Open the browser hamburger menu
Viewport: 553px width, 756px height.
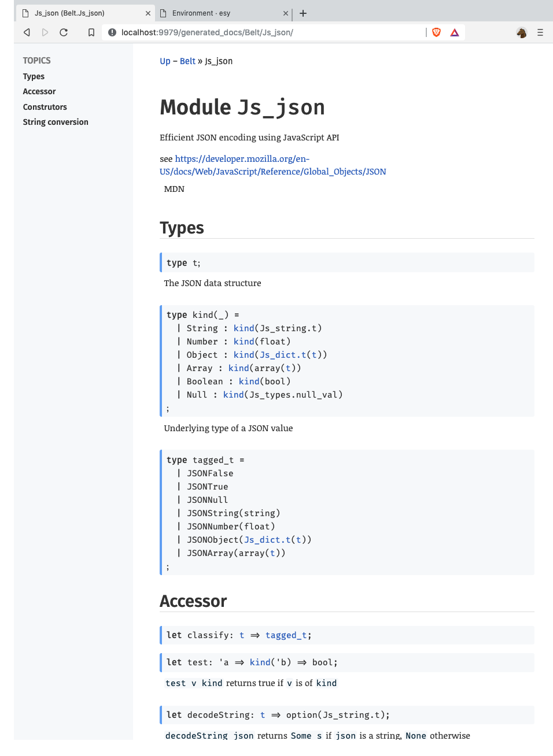tap(540, 32)
